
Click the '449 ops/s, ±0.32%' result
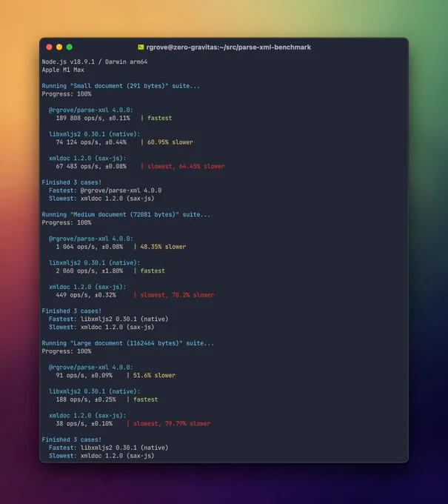86,295
